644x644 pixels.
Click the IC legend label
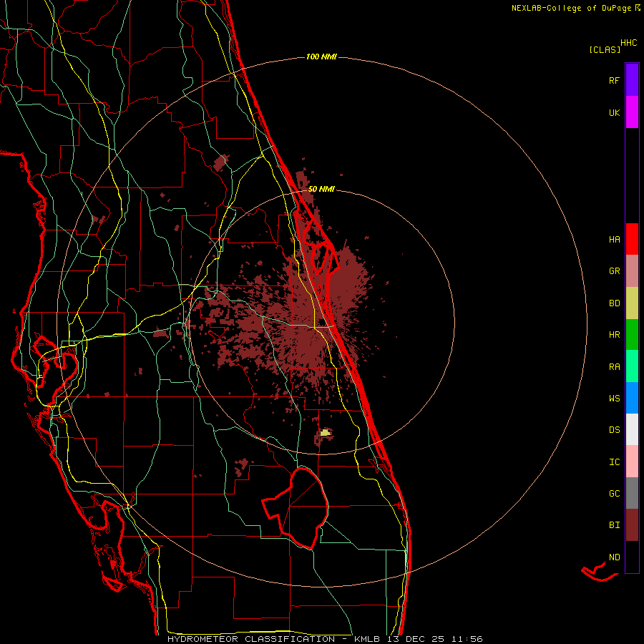[614, 462]
